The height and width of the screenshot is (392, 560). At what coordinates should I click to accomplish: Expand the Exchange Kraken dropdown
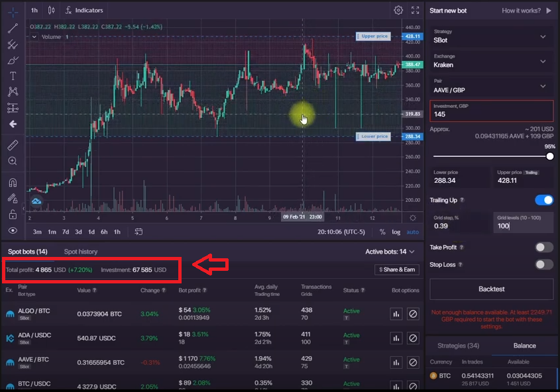[490, 62]
